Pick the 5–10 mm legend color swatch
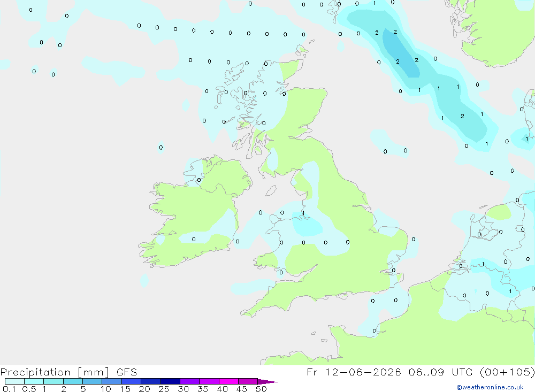 [x=93, y=381]
